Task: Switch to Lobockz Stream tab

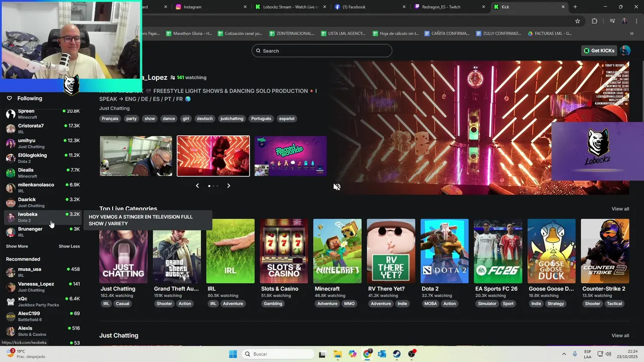Action: (291, 7)
